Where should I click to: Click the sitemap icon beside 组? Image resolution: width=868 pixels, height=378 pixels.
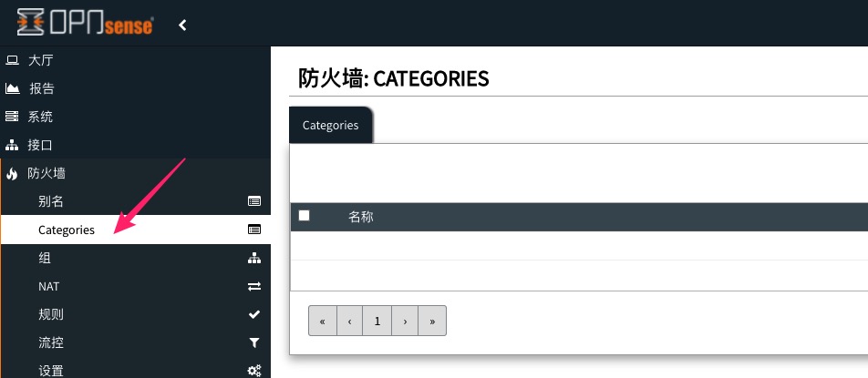pos(254,259)
